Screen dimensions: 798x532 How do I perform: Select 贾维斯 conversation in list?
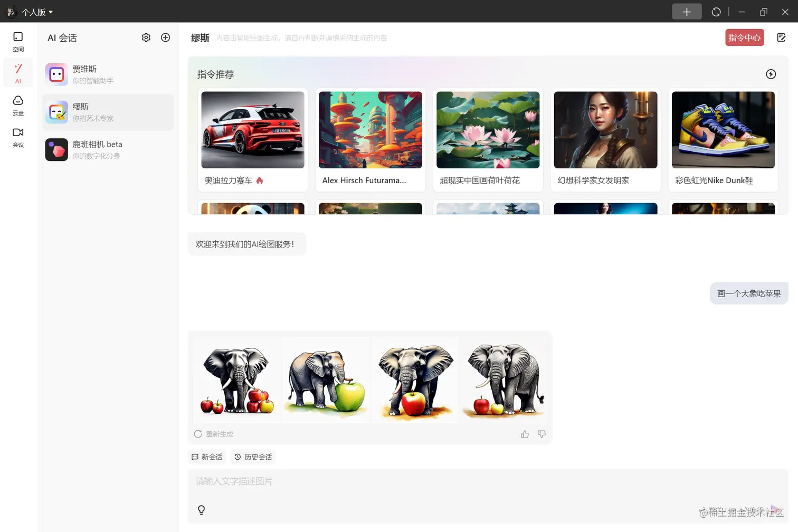pos(108,74)
